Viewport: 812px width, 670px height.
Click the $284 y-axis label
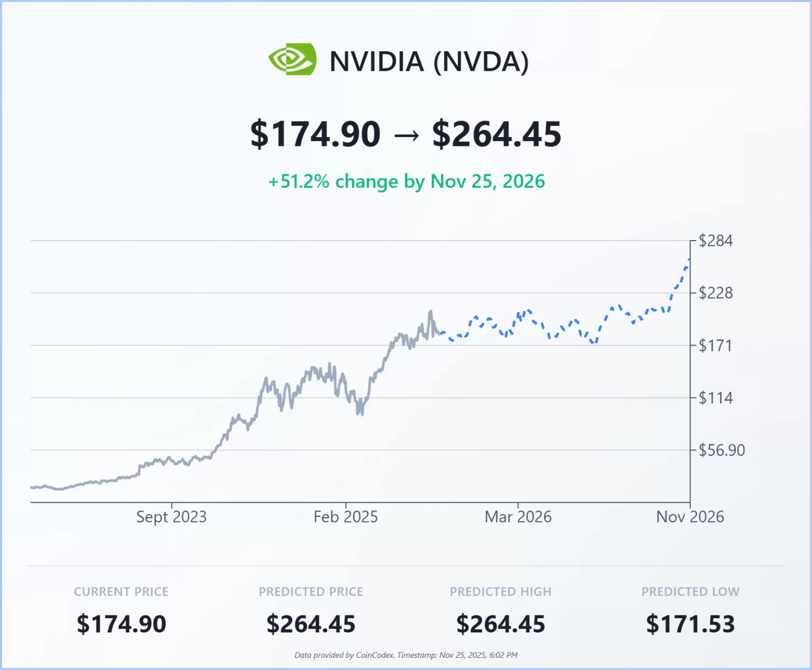tap(715, 241)
